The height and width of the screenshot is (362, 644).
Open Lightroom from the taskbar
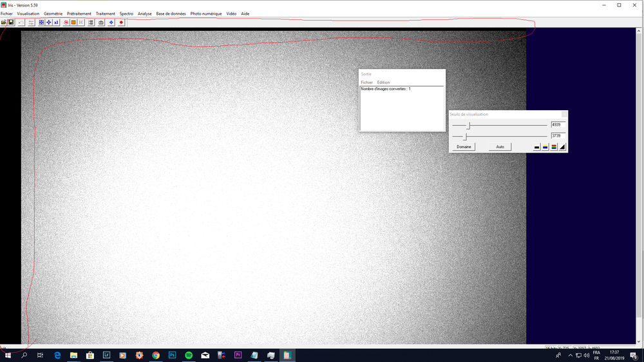tap(106, 356)
